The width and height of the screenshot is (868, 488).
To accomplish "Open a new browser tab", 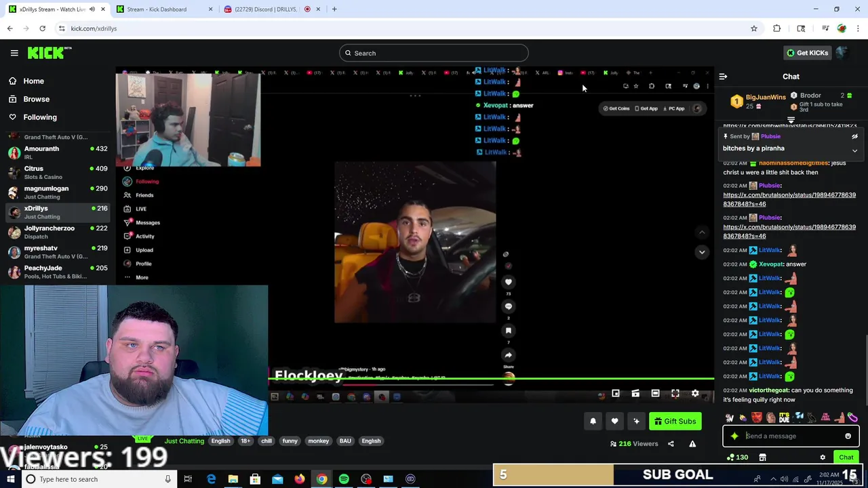I will tap(334, 9).
